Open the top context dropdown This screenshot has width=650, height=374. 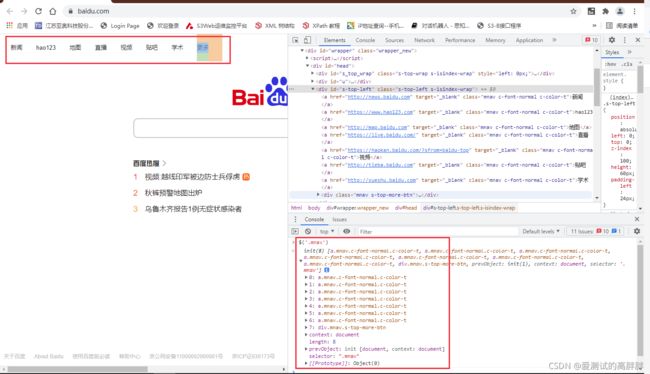coord(327,231)
